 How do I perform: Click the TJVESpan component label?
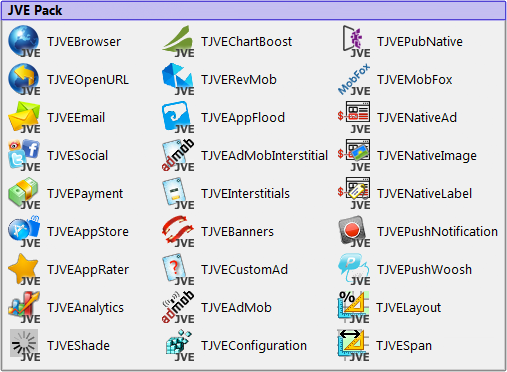pyautogui.click(x=404, y=346)
